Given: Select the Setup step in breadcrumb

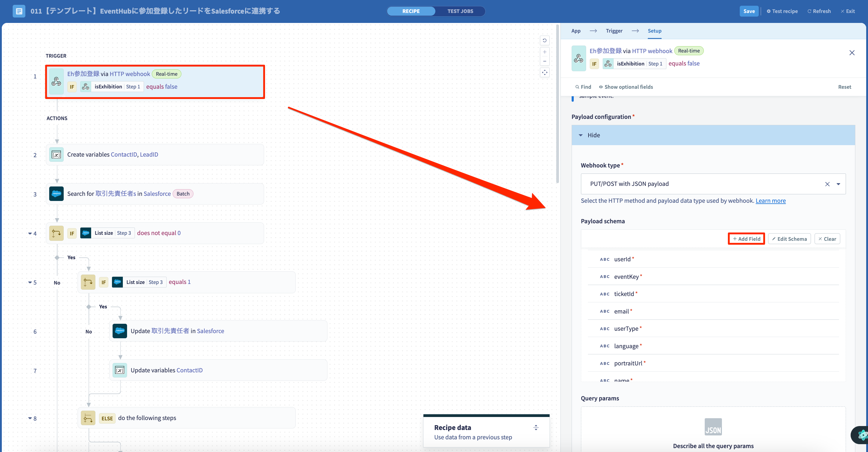Looking at the screenshot, I should pos(654,31).
